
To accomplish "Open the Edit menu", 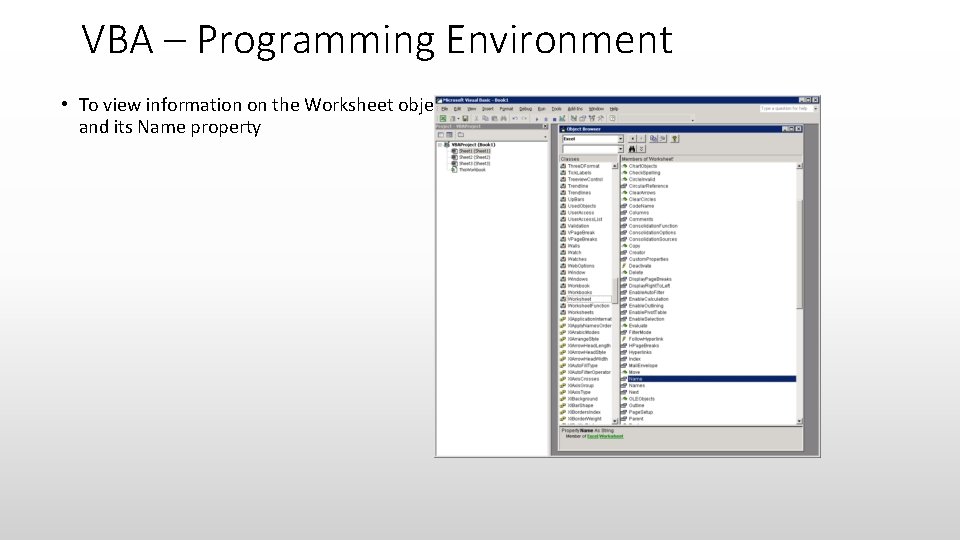I will (457, 109).
